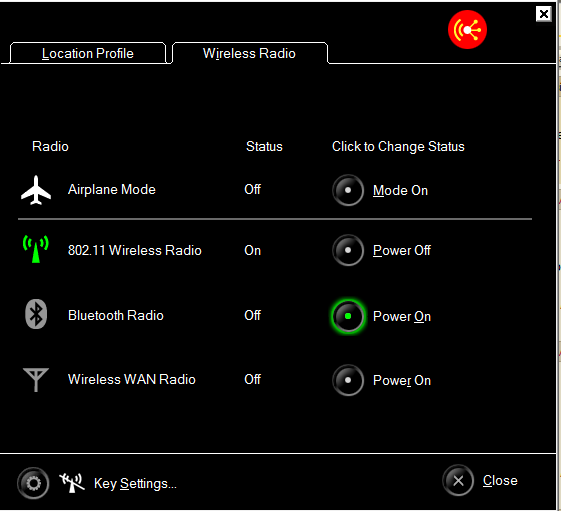Viewport: 561px width, 511px height.
Task: Click the On status for 802.11 radio
Action: click(x=253, y=250)
